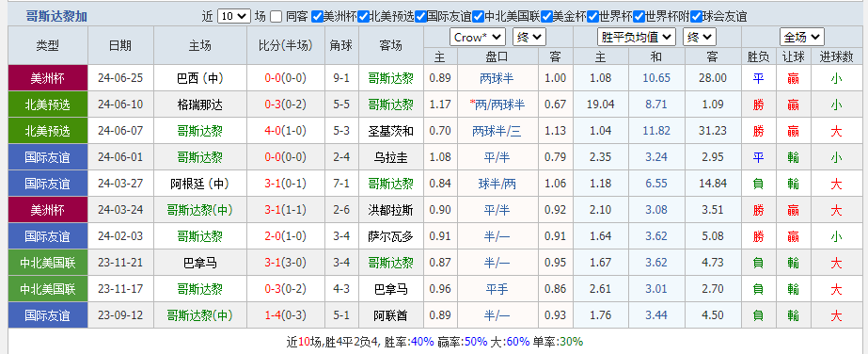Viewport: 868px width, 354px height.
Task: Uncheck the 美金杯 filter checkbox
Action: (x=547, y=17)
